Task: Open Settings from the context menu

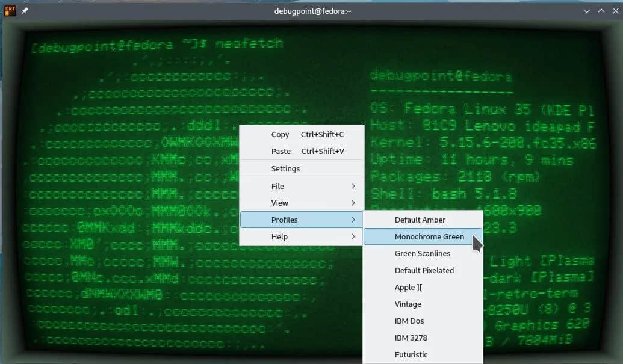Action: click(285, 169)
